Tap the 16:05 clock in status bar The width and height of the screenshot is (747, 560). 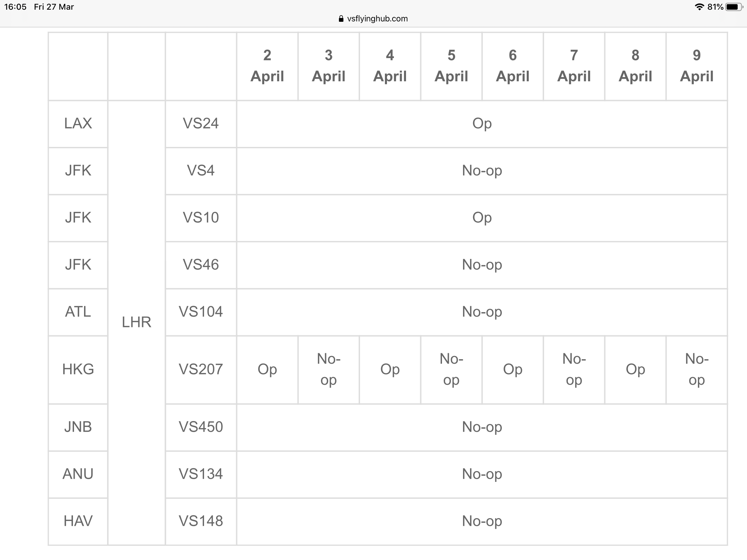pyautogui.click(x=15, y=7)
